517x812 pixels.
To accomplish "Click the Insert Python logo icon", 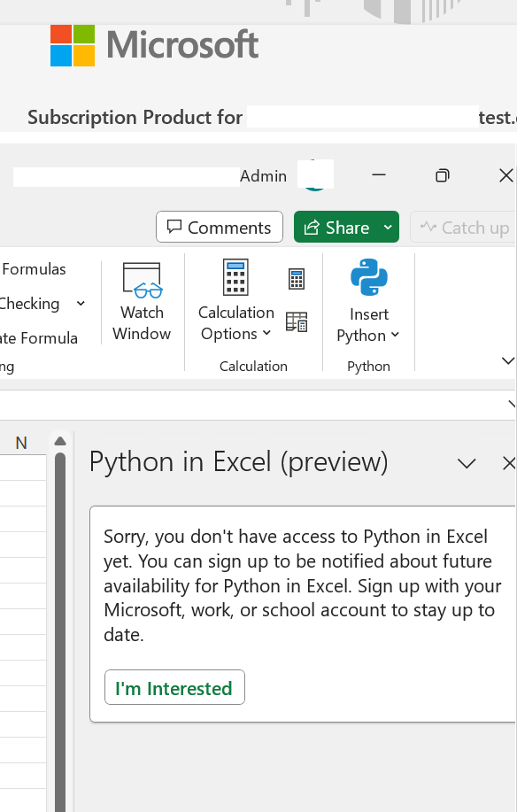I will pyautogui.click(x=368, y=277).
